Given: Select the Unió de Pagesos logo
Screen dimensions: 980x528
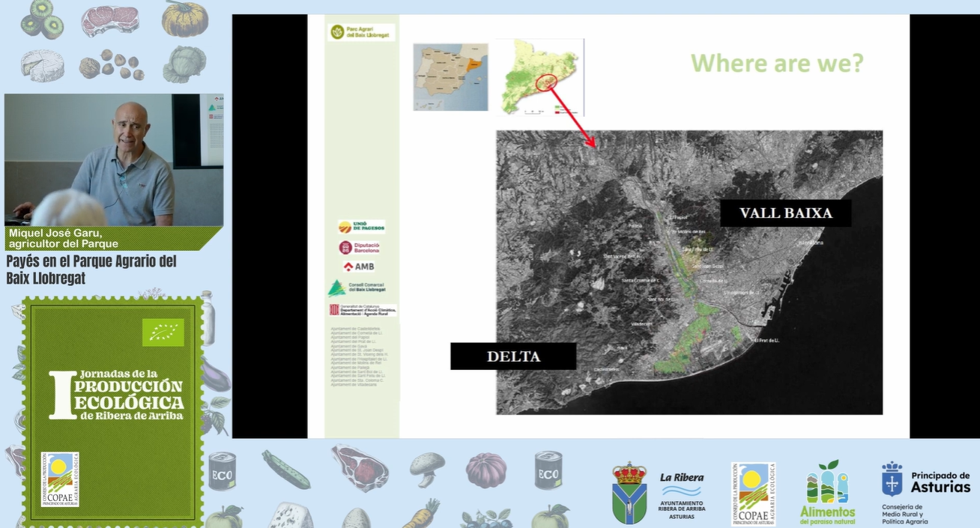Looking at the screenshot, I should click(x=361, y=227).
